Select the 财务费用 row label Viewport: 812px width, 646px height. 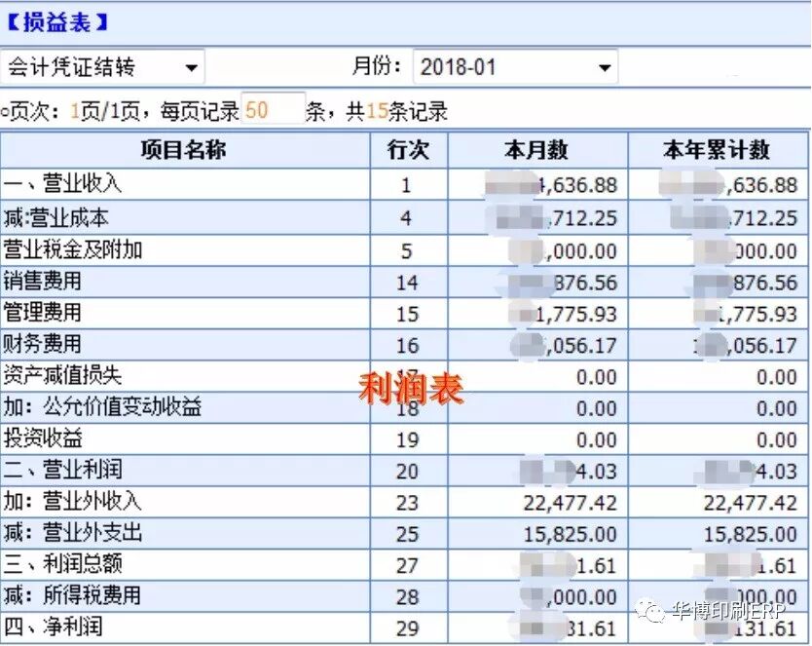[x=43, y=345]
